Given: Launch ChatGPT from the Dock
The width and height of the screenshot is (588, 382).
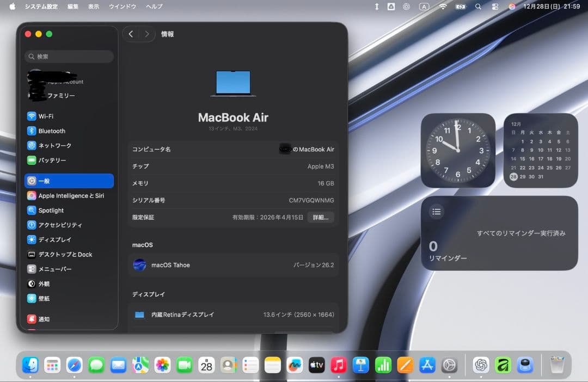Looking at the screenshot, I should (480, 365).
